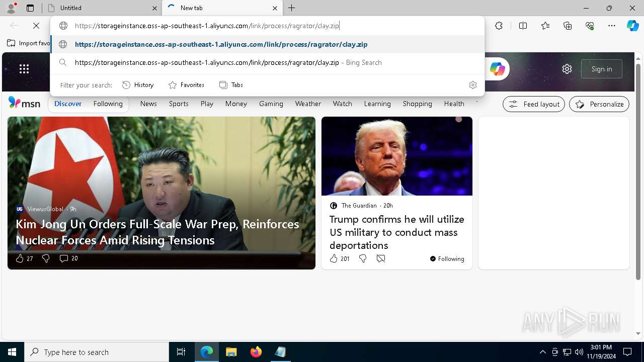Launch Copilot from MSN search bar
The height and width of the screenshot is (362, 644).
point(497,69)
